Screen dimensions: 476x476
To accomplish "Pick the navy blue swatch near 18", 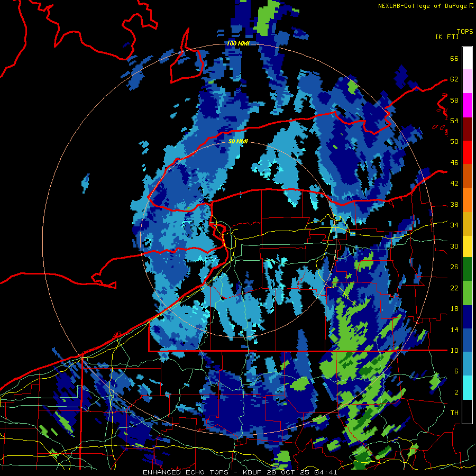I will tap(467, 317).
